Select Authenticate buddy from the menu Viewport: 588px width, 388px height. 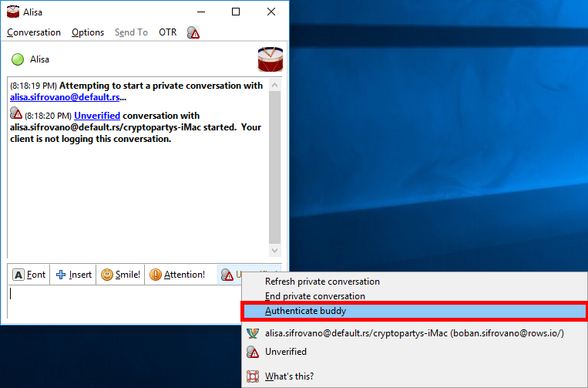[415, 311]
